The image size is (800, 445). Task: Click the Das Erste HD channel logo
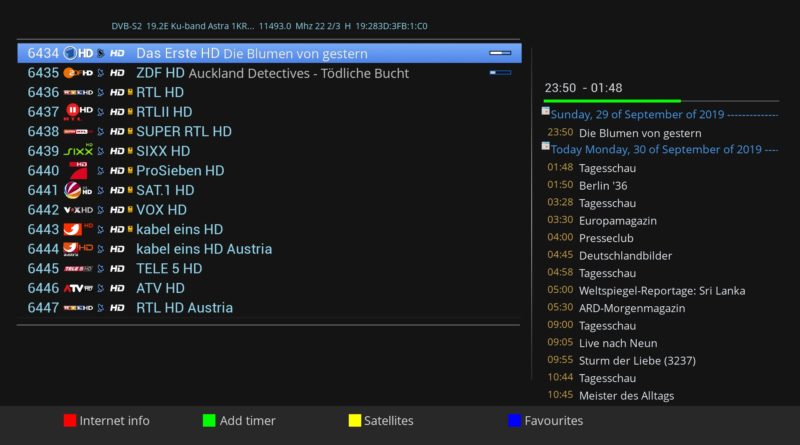pyautogui.click(x=78, y=53)
